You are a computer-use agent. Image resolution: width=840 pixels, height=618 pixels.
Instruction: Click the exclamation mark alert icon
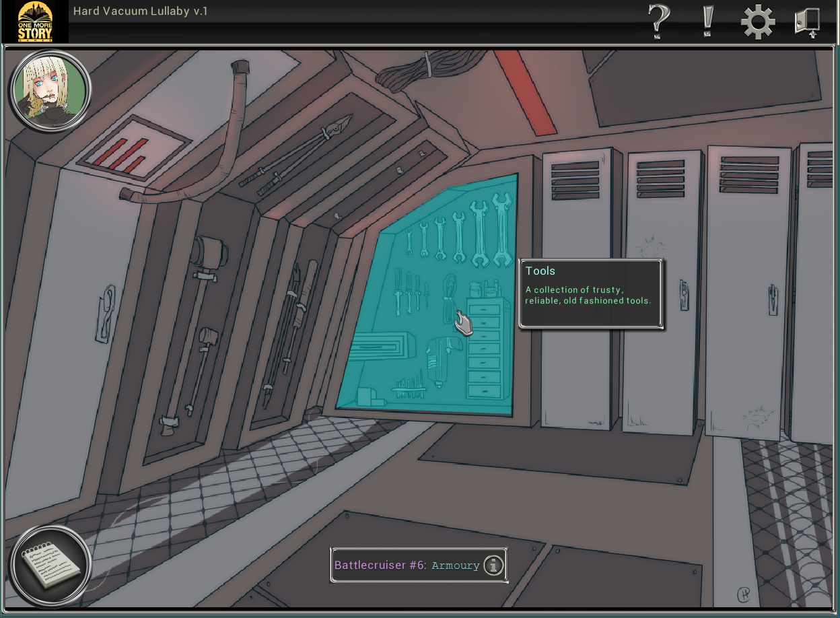tap(707, 21)
